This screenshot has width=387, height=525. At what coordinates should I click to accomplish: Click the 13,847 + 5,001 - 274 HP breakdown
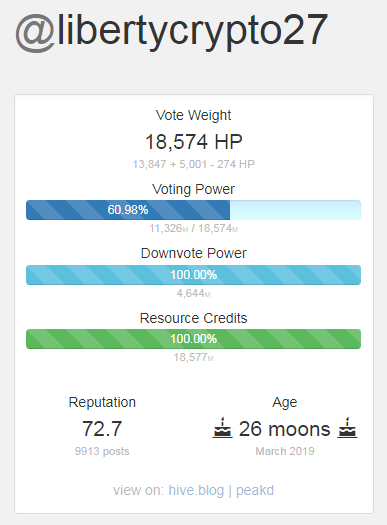[194, 164]
